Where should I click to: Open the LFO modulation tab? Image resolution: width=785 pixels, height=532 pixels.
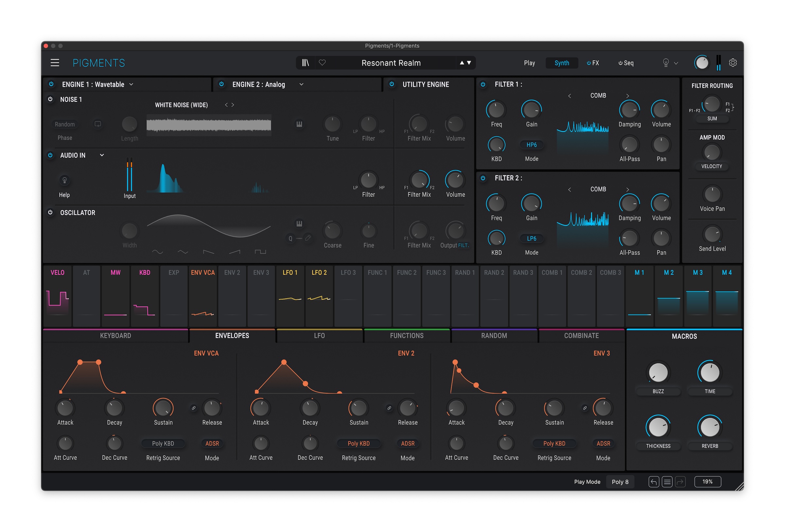(x=319, y=336)
